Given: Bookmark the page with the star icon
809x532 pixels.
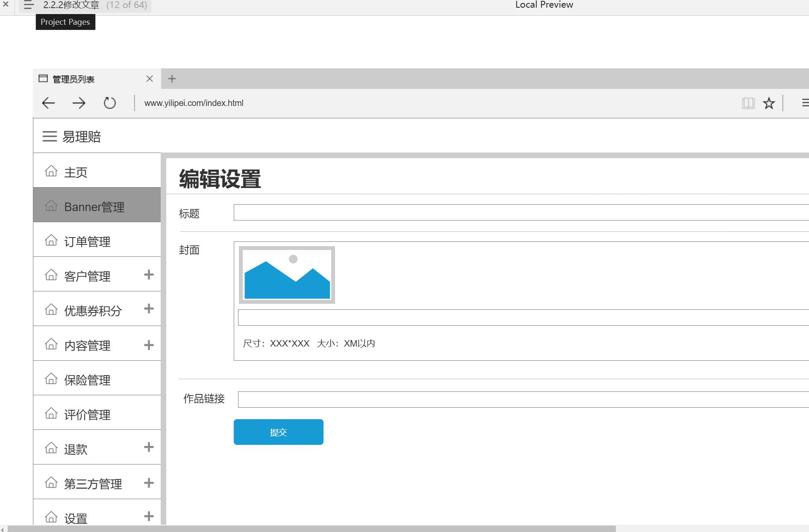Looking at the screenshot, I should (769, 103).
